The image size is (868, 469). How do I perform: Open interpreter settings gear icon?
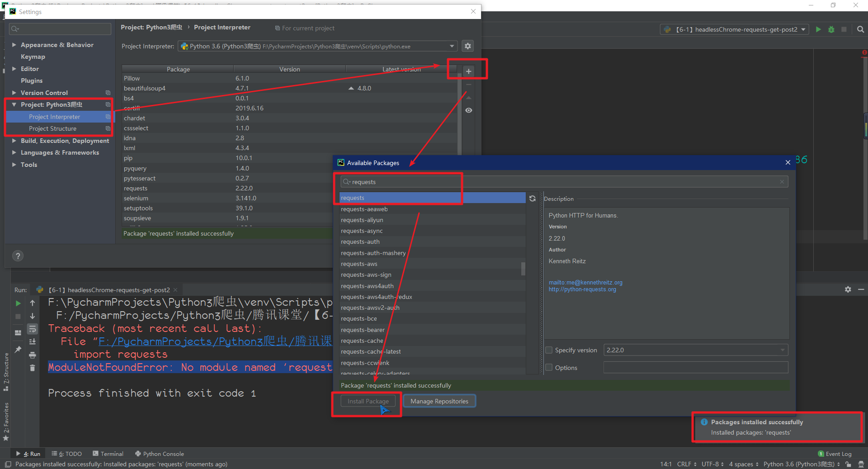pyautogui.click(x=468, y=46)
